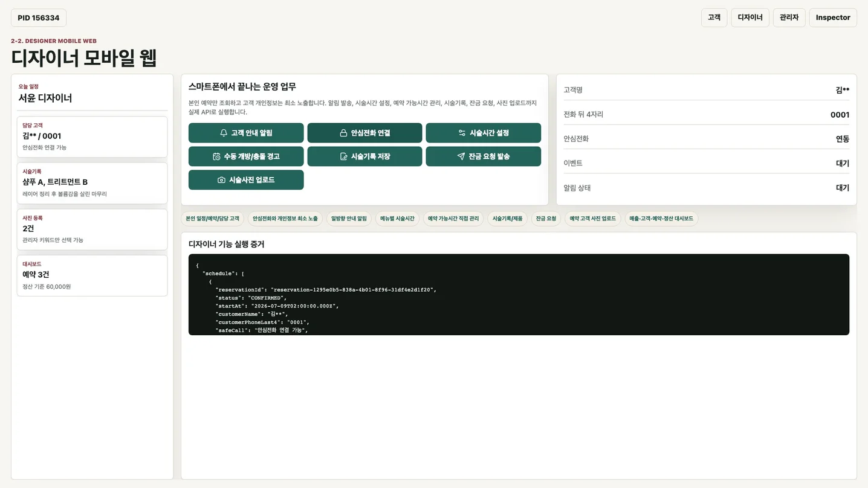The image size is (868, 488).
Task: Click the 안심전화 status 연동
Action: click(x=842, y=139)
